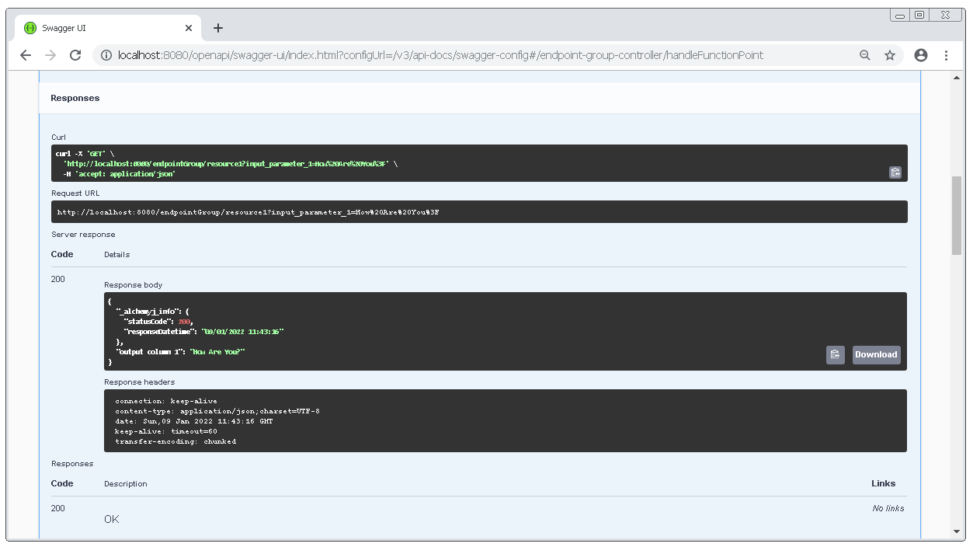
Task: Copy the curl command to clipboard
Action: coord(895,172)
